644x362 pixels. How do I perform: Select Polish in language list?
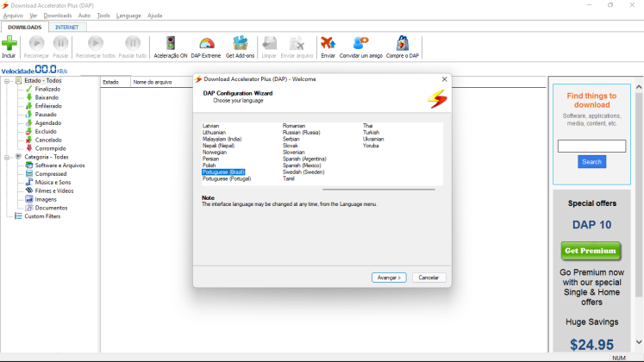[209, 165]
